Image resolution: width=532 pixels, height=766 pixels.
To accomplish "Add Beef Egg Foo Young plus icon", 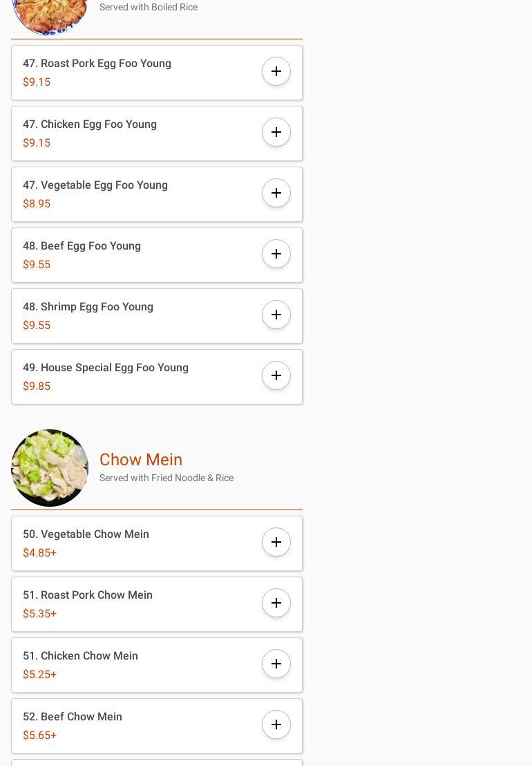I will (x=276, y=254).
